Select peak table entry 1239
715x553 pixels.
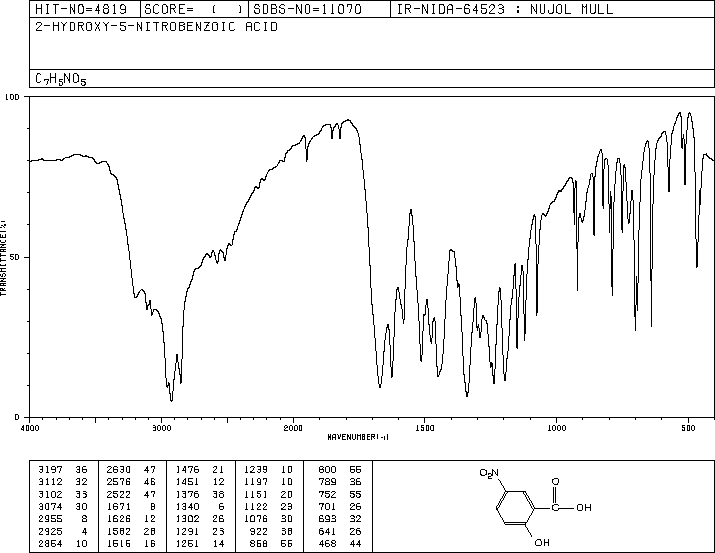click(256, 470)
